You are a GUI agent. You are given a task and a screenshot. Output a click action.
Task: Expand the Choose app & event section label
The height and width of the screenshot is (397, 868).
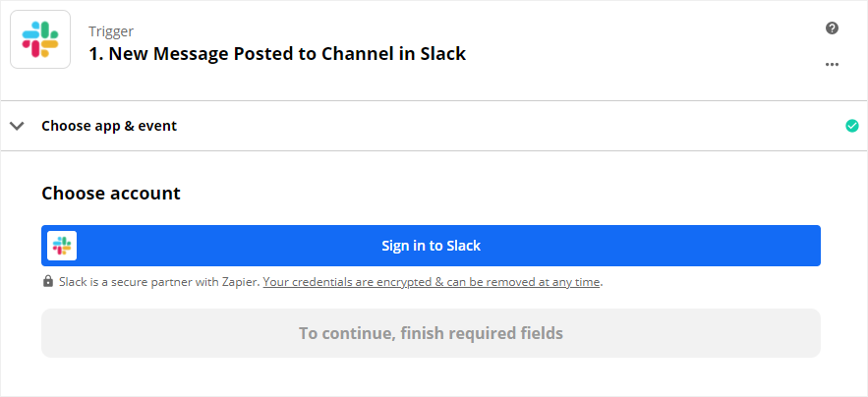coord(109,126)
